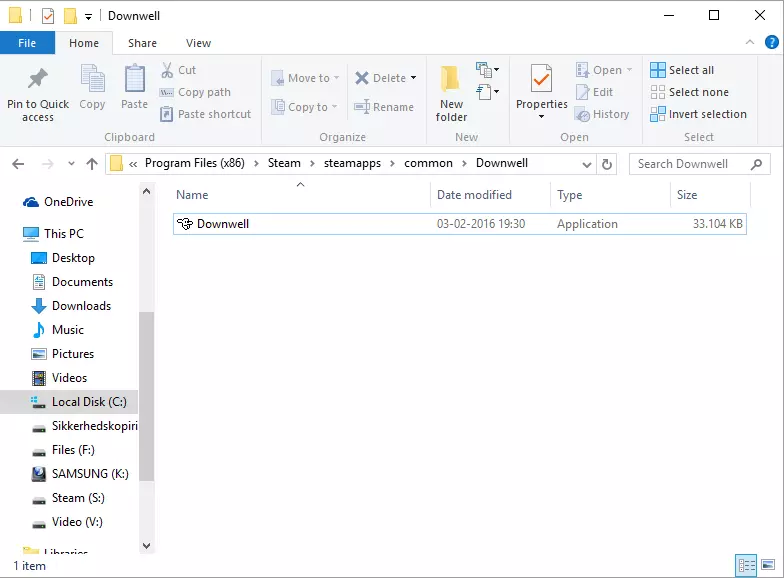This screenshot has width=784, height=578.
Task: Click Select none in ribbon
Action: point(690,92)
